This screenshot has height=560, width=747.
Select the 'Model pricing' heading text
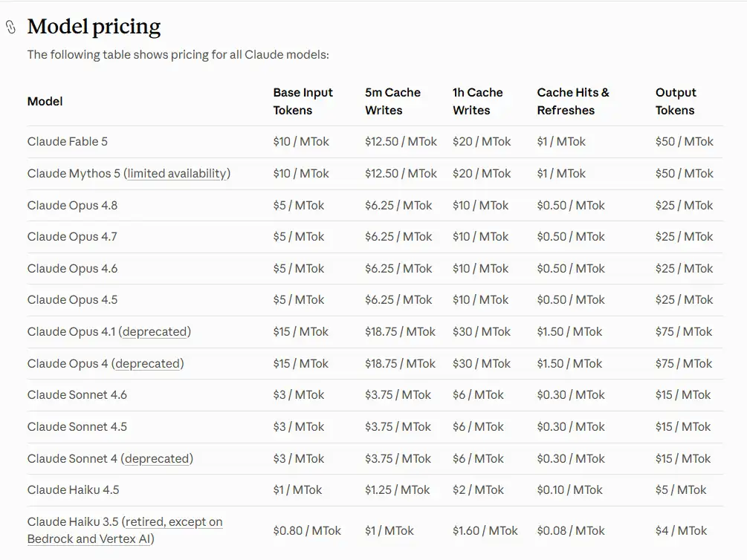tap(94, 27)
